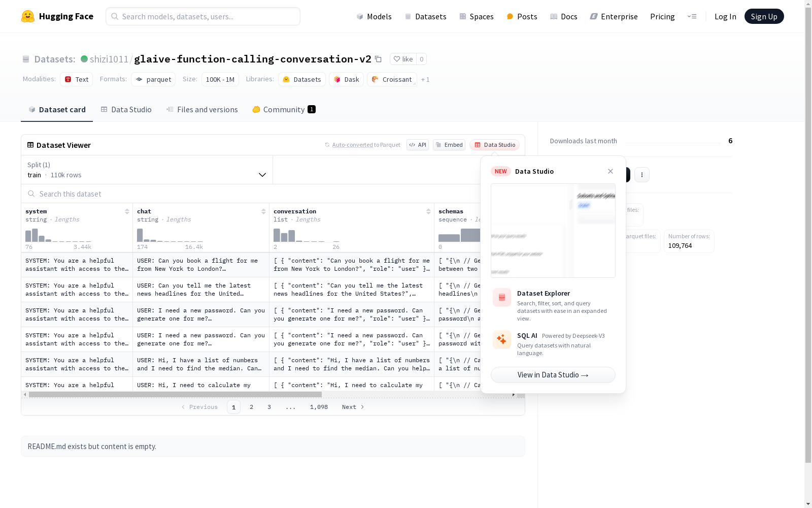
Task: Sort the chat column
Action: click(x=263, y=211)
